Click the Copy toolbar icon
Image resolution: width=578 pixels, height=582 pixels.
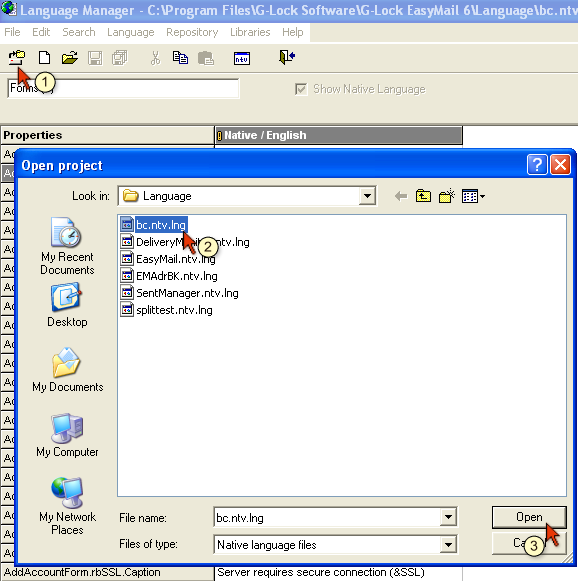tap(180, 58)
